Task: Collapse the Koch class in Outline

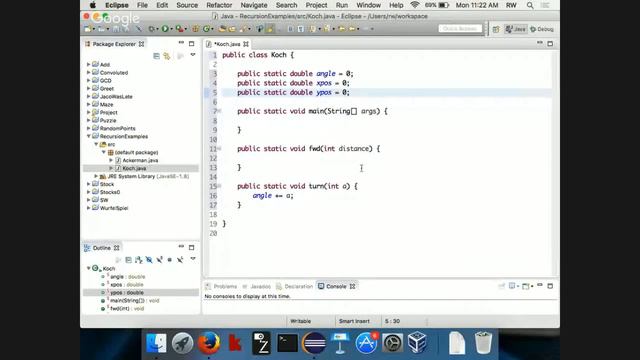Action: [x=89, y=268]
